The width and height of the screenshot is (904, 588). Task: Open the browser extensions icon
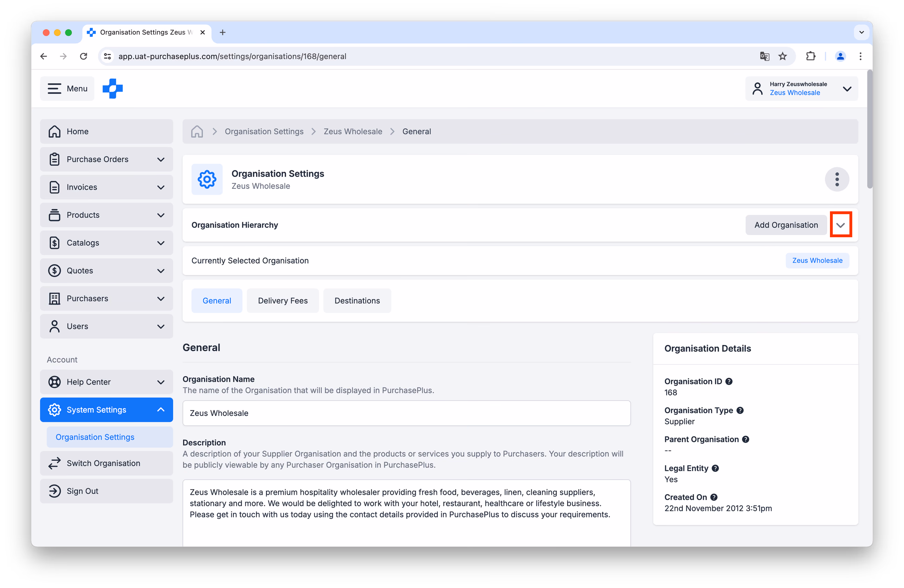coord(810,56)
